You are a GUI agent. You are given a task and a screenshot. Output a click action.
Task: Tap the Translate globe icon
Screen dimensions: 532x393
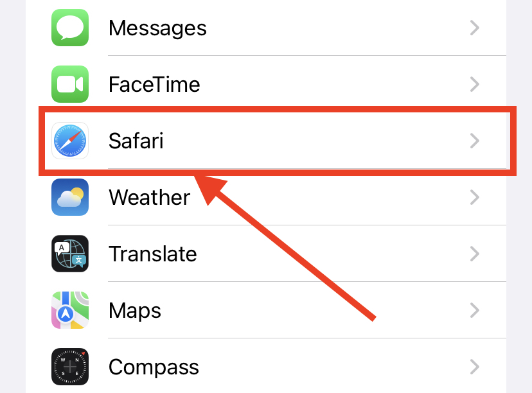70,254
